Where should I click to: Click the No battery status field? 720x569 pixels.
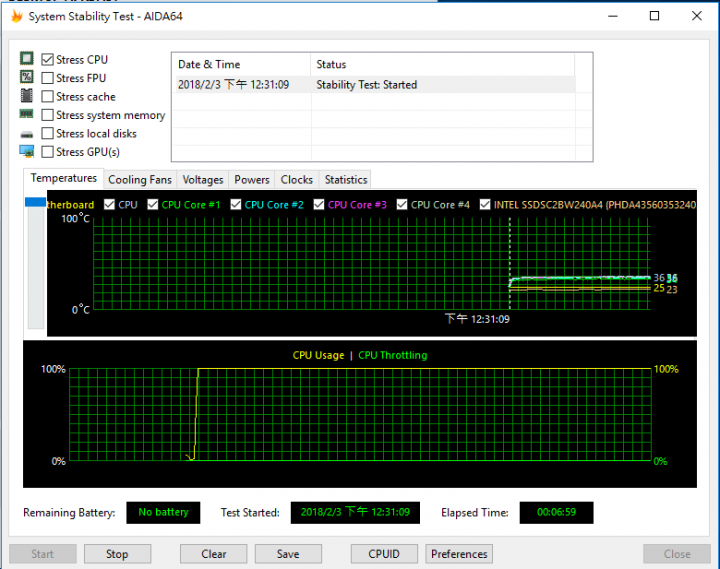click(x=163, y=513)
